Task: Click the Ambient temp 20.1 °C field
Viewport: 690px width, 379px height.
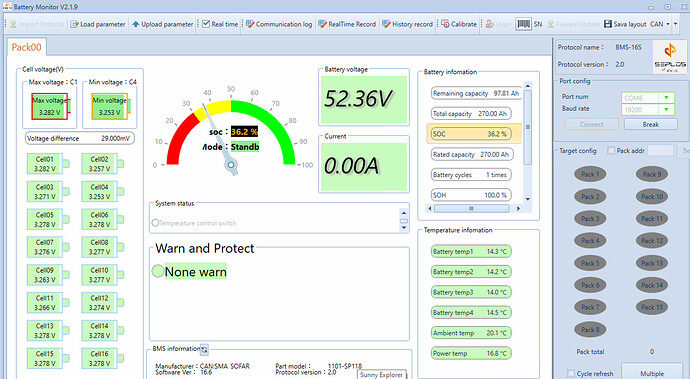Action: [471, 333]
